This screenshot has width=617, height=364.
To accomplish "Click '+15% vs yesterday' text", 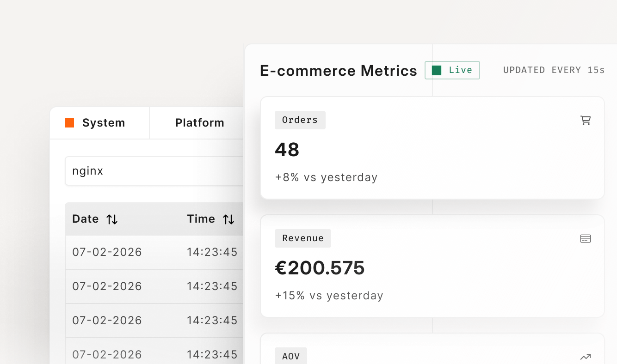I will click(x=329, y=296).
